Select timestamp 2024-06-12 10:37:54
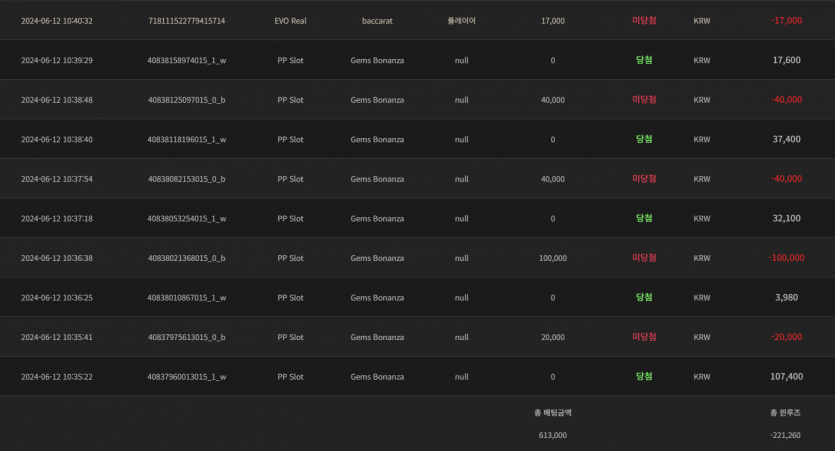 click(56, 179)
